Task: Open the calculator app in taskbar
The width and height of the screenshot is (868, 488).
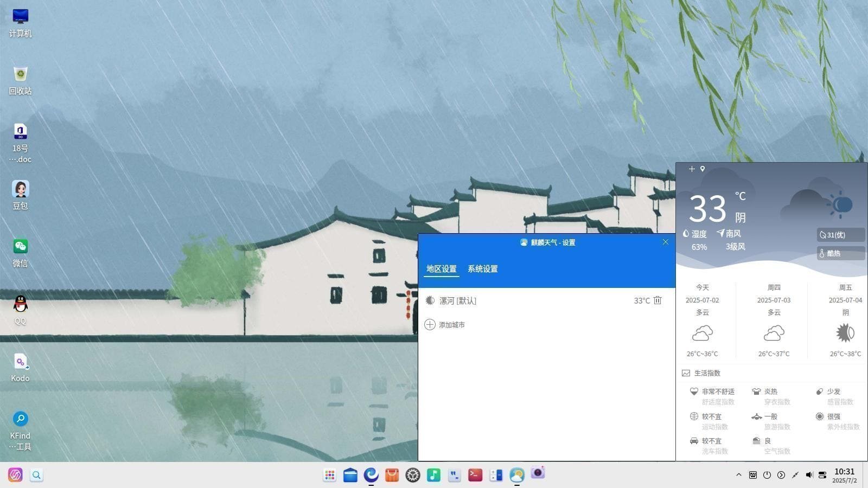Action: click(496, 475)
